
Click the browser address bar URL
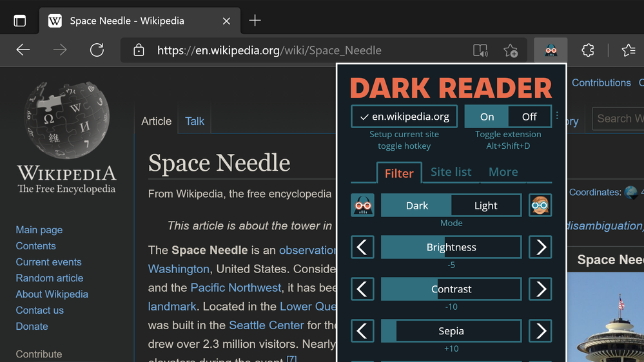pyautogui.click(x=269, y=50)
